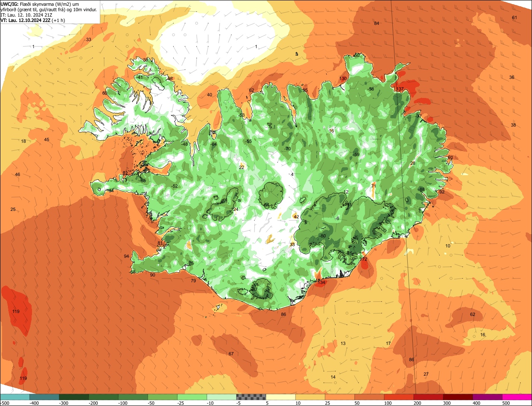Click the map value 91 on the east coast
The image size is (532, 406).
(451, 157)
